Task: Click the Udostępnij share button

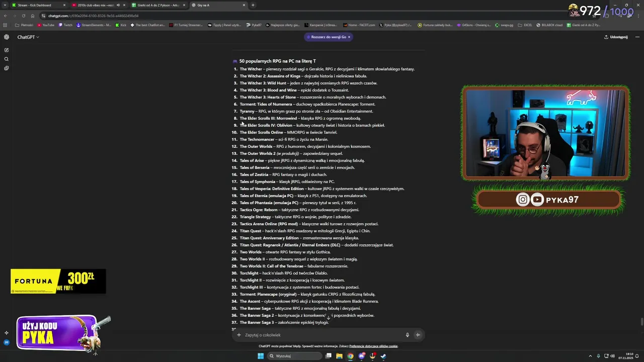Action: click(x=616, y=37)
